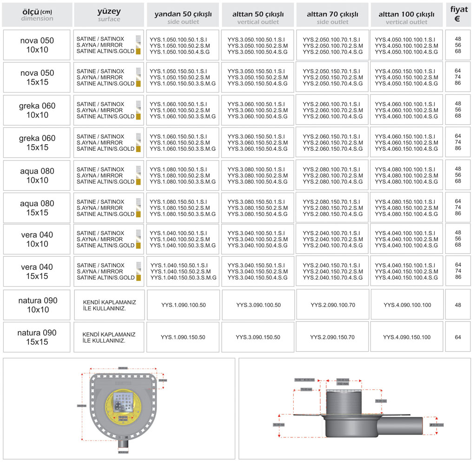476x462 pixels.
Task: Select the 'fiyat €' price column header
Action: pyautogui.click(x=458, y=14)
